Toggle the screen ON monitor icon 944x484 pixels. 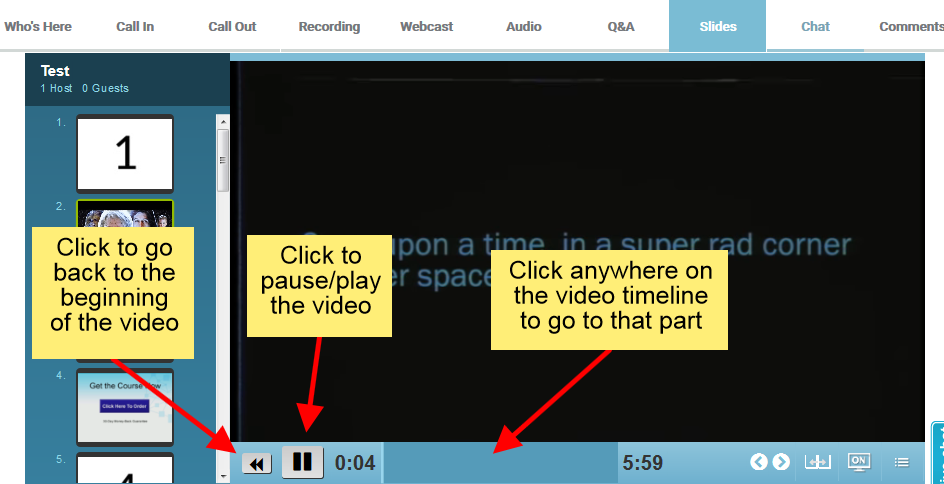pos(859,462)
